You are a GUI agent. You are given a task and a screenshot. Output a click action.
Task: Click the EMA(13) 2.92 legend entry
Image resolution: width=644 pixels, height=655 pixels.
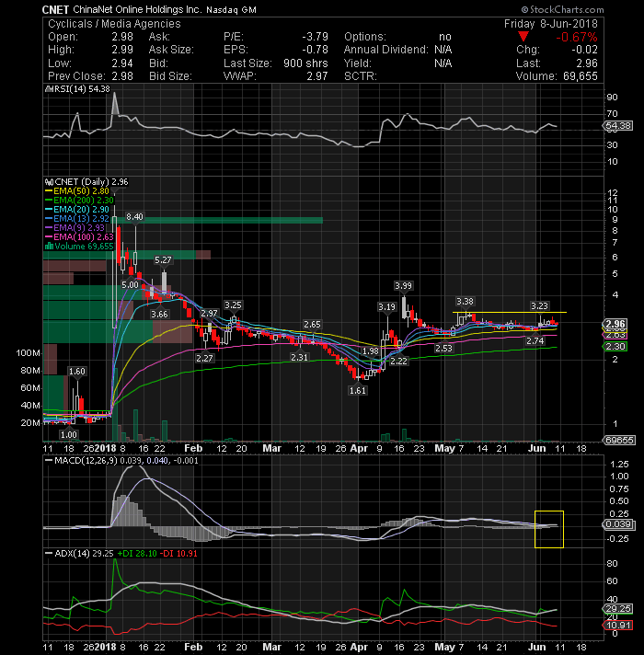pyautogui.click(x=77, y=218)
